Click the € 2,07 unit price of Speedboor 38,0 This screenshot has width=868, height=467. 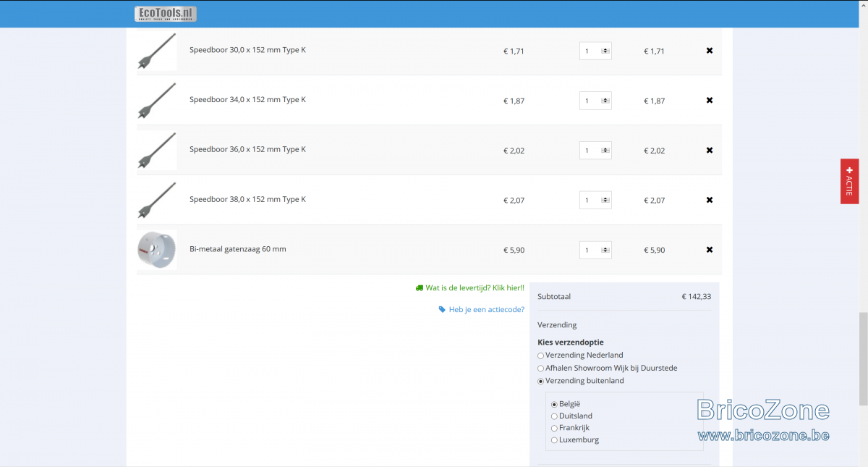click(x=514, y=200)
